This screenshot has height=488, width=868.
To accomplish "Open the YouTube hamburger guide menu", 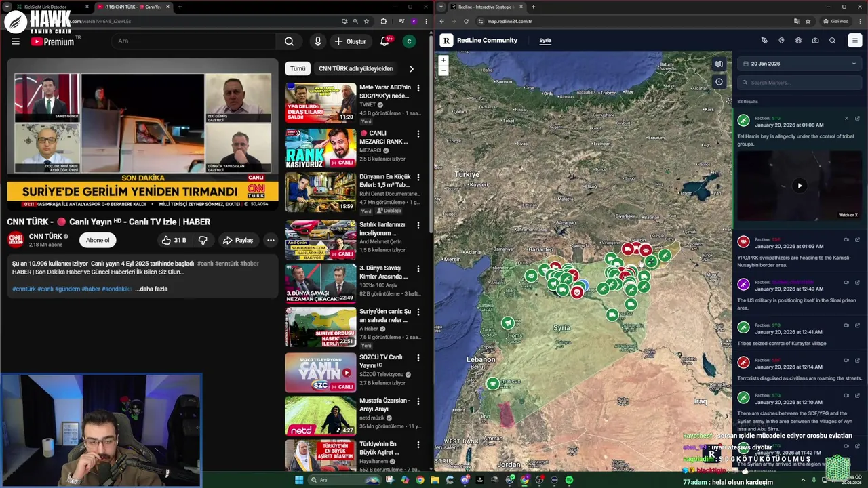I will (15, 41).
